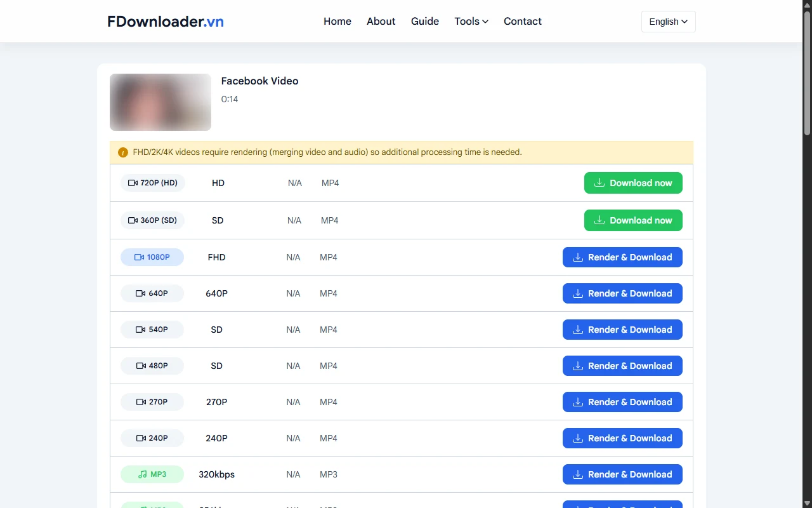Click the blurred Facebook video thumbnail
Viewport: 812px width, 508px height.
160,102
